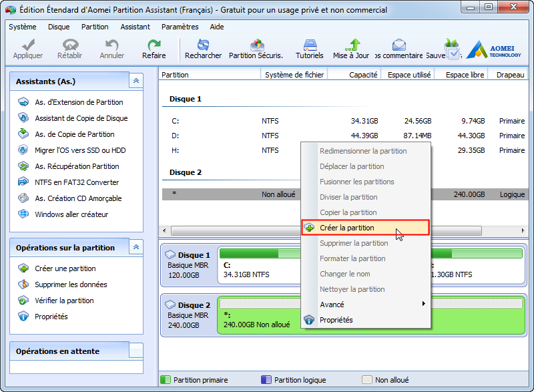
Task: Open the Assistant menu
Action: (136, 27)
